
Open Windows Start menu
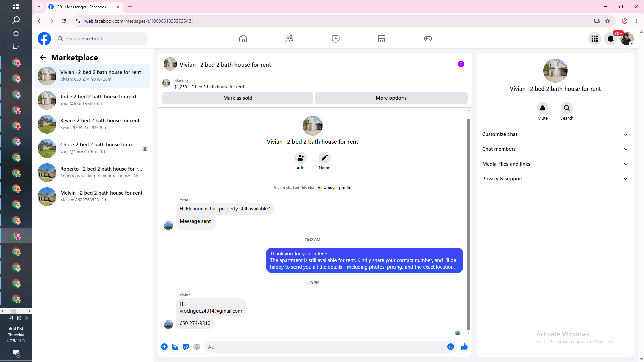(16, 7)
